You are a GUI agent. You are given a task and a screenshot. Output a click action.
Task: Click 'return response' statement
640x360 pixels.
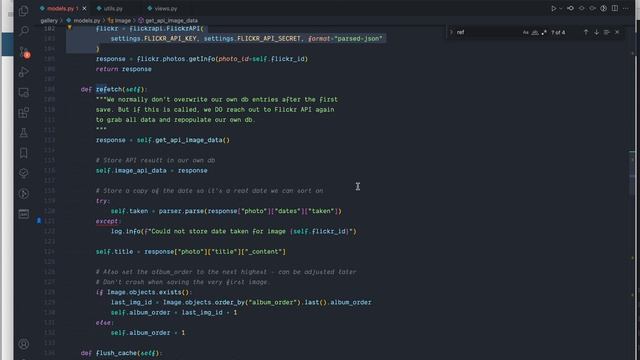[124, 69]
